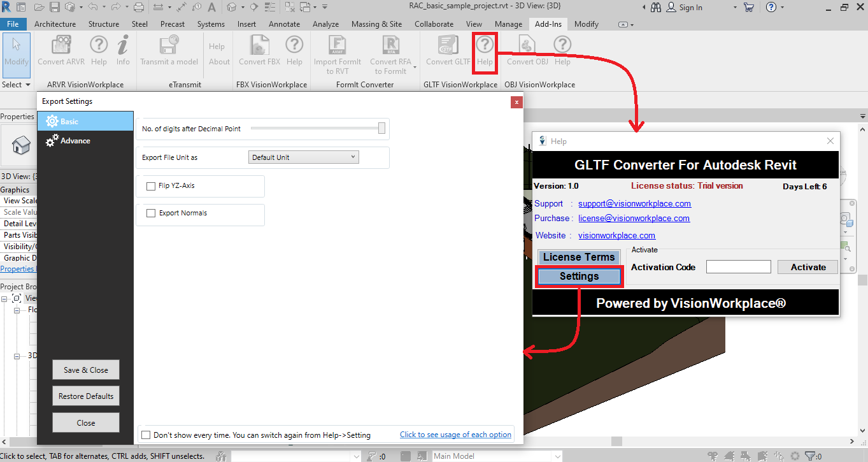Open the File menu
The width and height of the screenshot is (868, 462).
(13, 24)
